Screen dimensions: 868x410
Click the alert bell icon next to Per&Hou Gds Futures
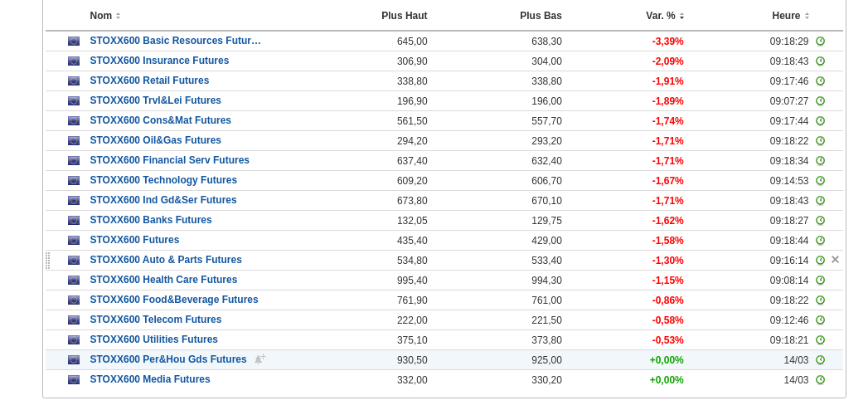point(259,359)
